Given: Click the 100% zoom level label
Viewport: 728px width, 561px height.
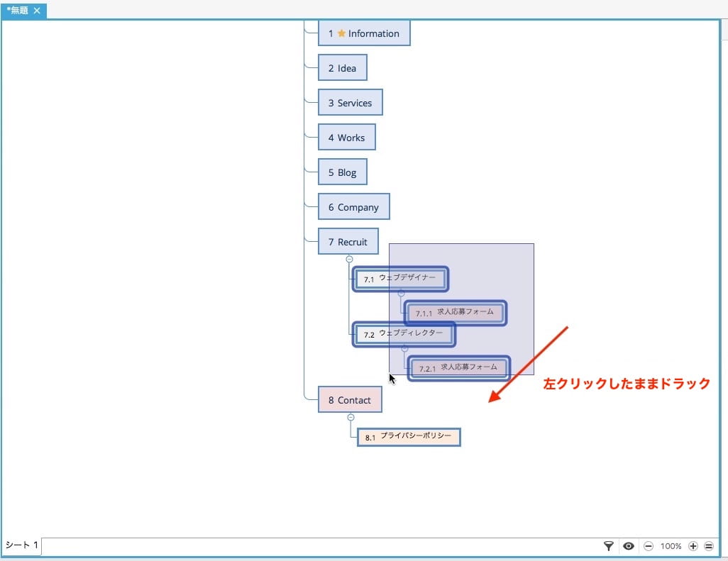Looking at the screenshot, I should click(671, 546).
